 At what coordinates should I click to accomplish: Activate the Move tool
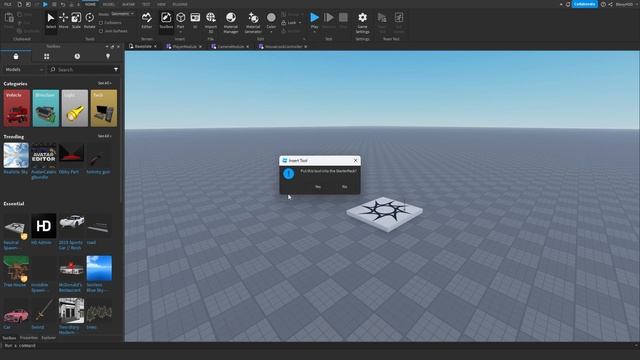[64, 21]
